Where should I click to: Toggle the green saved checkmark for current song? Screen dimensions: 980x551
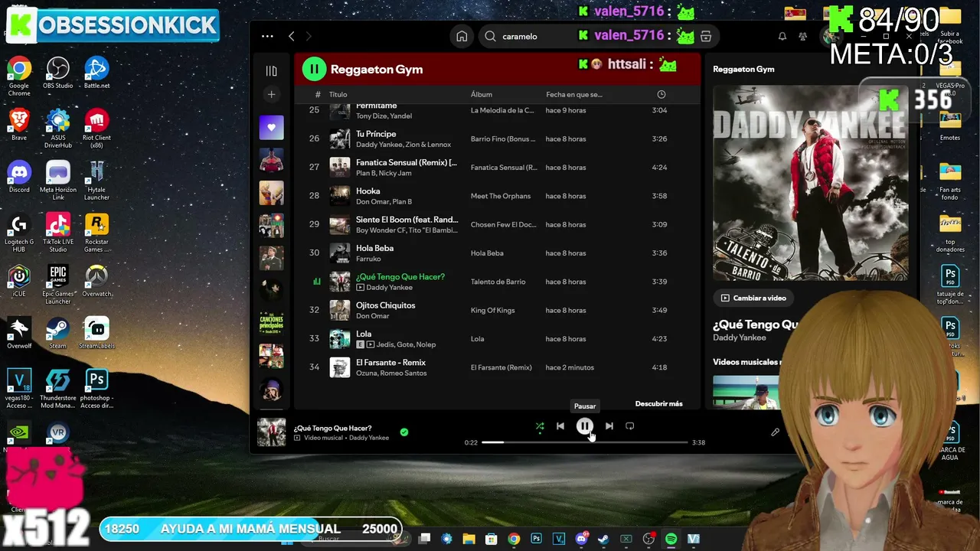tap(404, 432)
